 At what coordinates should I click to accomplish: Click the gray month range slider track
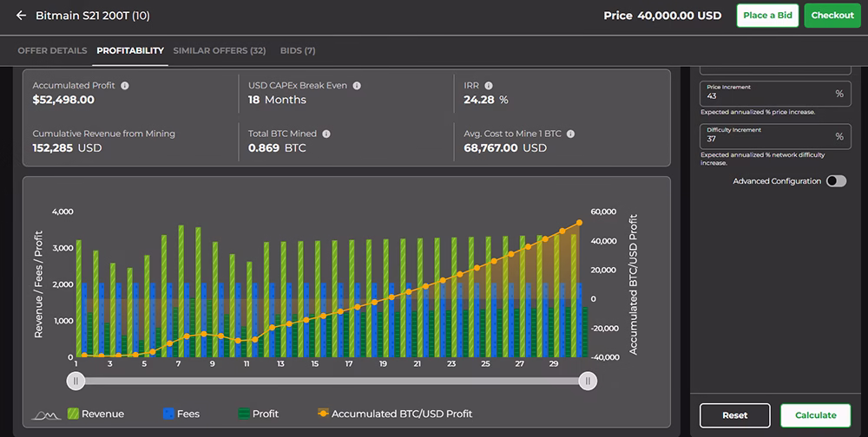point(332,382)
